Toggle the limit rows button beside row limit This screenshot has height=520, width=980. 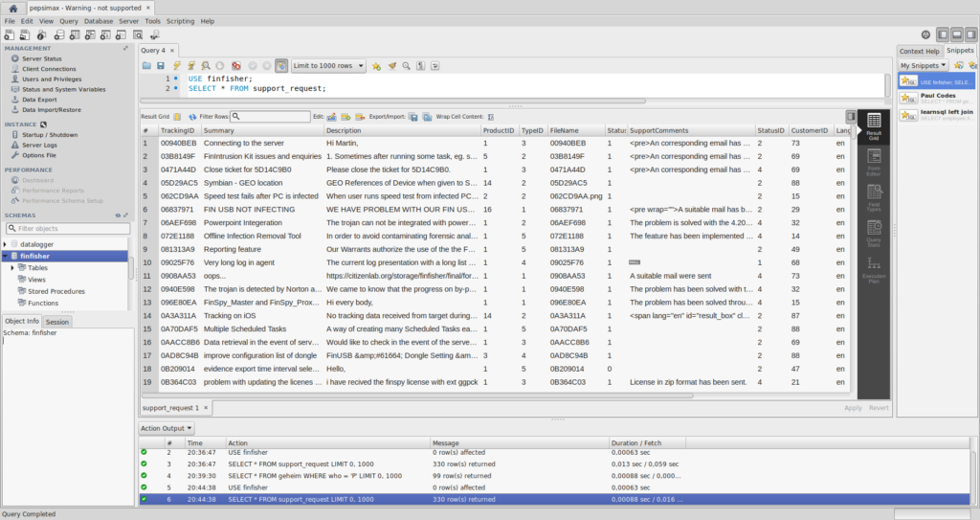coord(281,66)
